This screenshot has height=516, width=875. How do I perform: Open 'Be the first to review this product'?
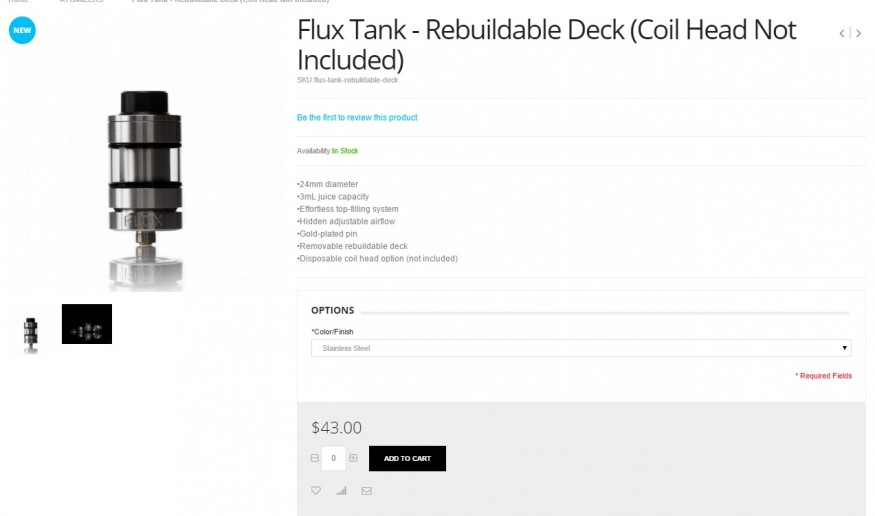357,118
